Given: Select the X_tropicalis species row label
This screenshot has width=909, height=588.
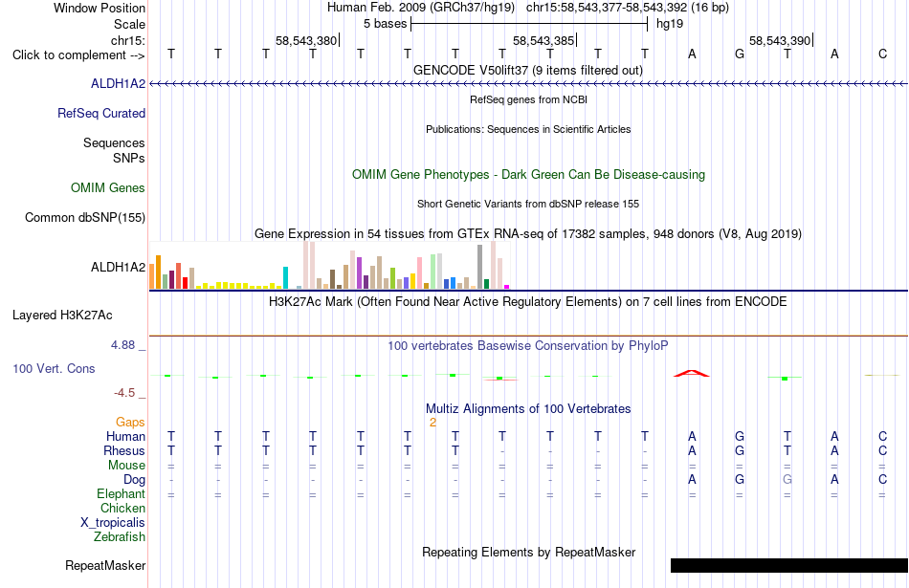Looking at the screenshot, I should (x=113, y=523).
